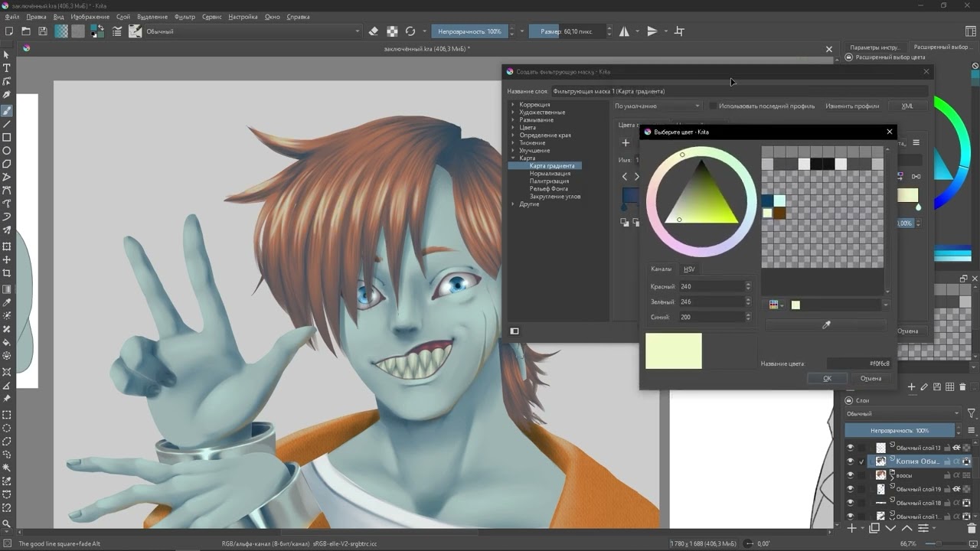Select the dark blue palette swatch
980x551 pixels.
click(767, 201)
